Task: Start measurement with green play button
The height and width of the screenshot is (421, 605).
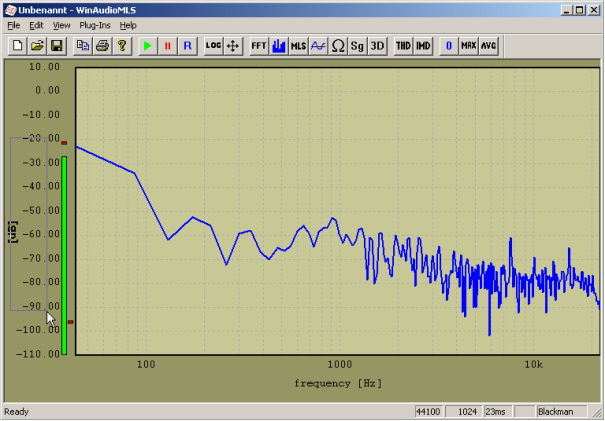Action: (x=147, y=46)
